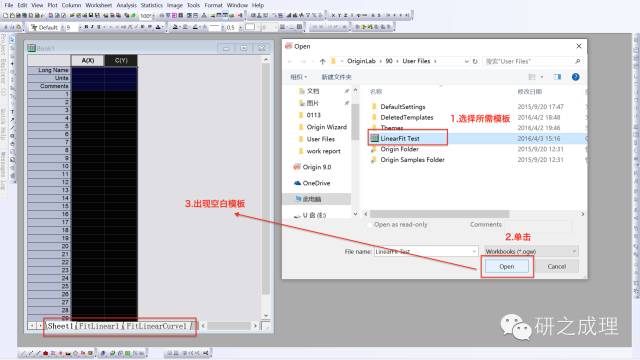This screenshot has height=360, width=640.
Task: Click the Cancel button
Action: (556, 266)
